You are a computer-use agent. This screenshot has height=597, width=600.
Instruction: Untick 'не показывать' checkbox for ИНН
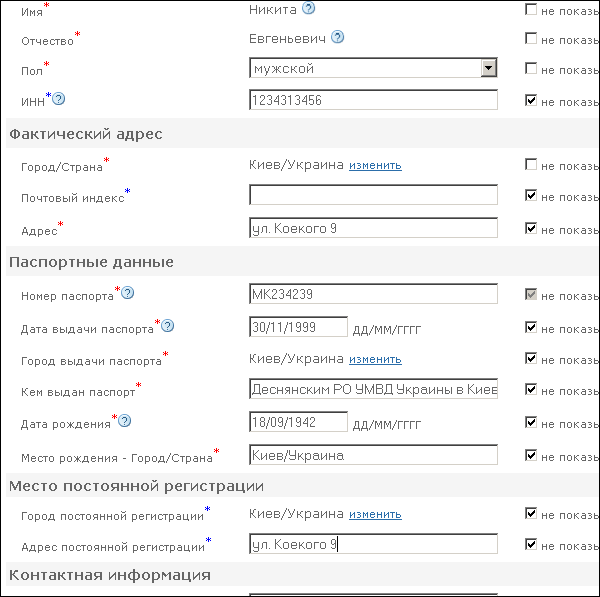click(531, 100)
